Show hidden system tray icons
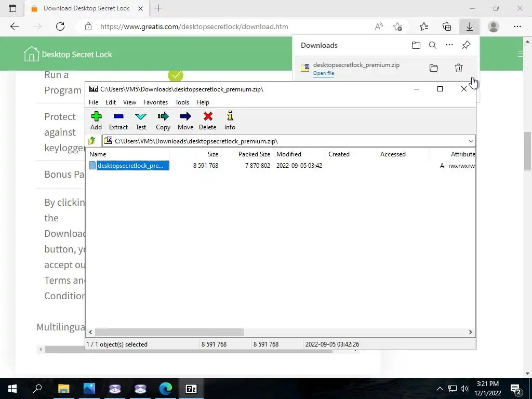The width and height of the screenshot is (532, 399). 440,389
